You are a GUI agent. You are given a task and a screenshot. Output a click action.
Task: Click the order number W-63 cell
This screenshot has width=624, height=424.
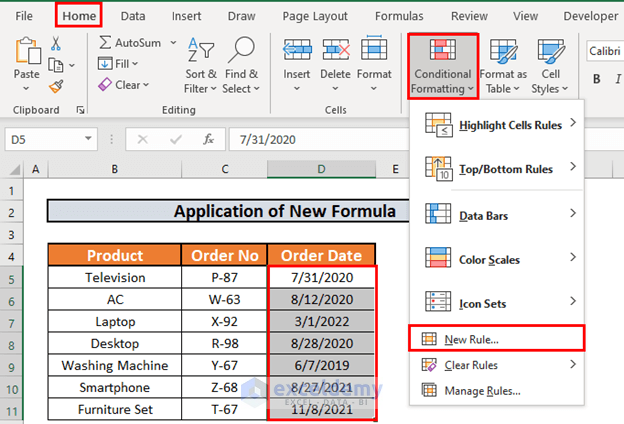tap(224, 299)
